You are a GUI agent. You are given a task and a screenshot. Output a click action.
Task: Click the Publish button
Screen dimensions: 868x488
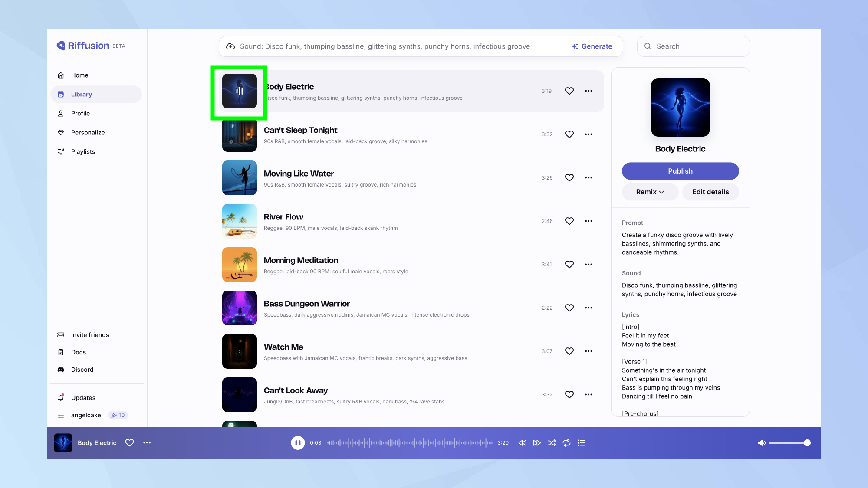(680, 171)
